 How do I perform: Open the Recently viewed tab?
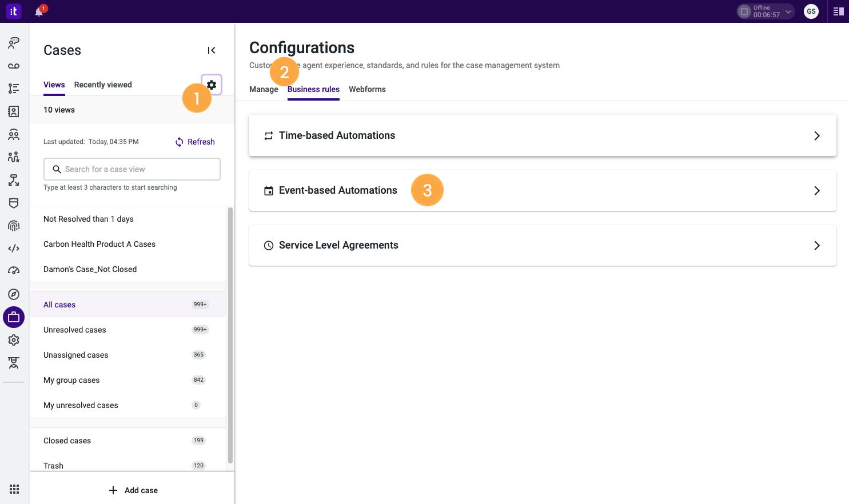click(x=102, y=84)
